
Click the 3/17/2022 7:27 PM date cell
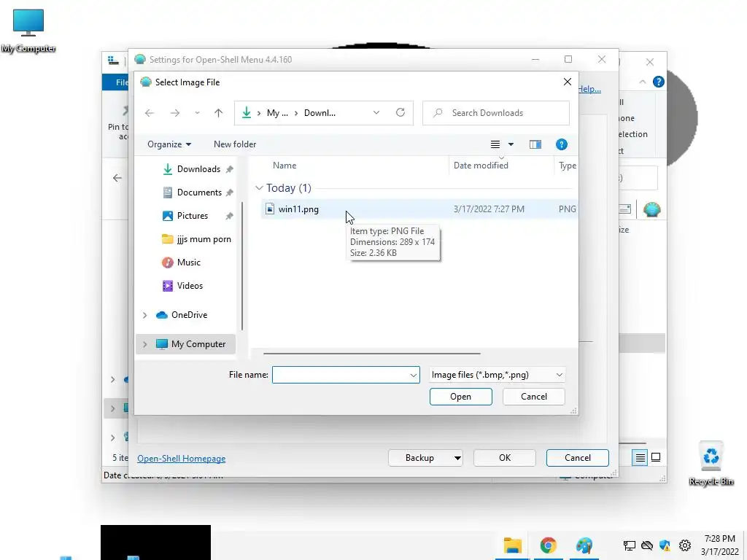[489, 209]
